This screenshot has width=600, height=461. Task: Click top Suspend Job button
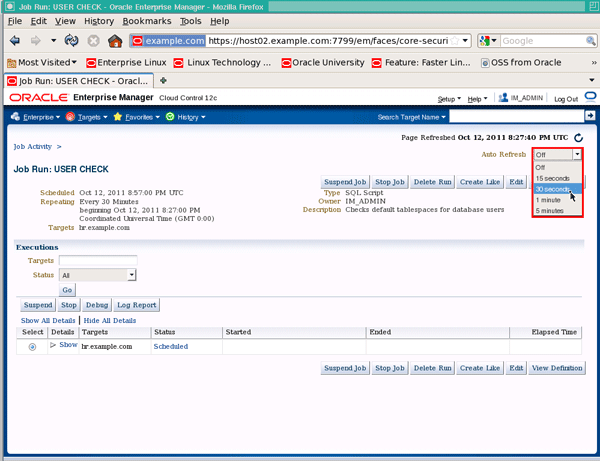pos(345,182)
